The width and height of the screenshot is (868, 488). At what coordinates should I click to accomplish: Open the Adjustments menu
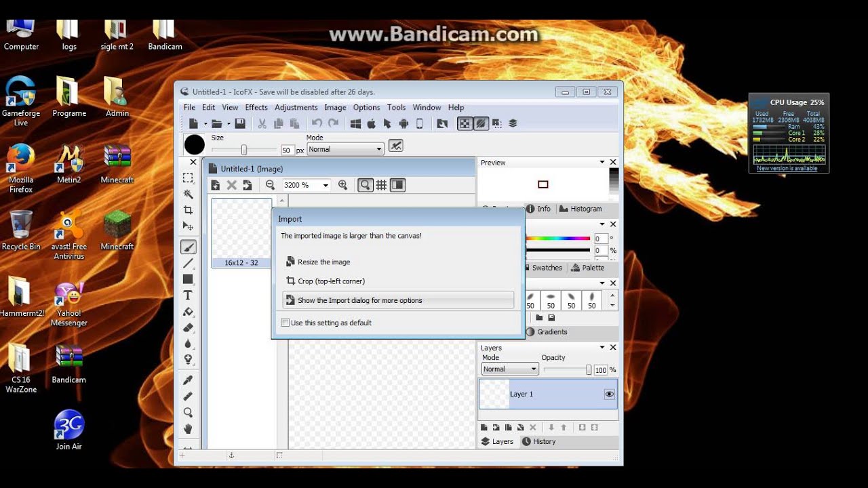[x=296, y=107]
